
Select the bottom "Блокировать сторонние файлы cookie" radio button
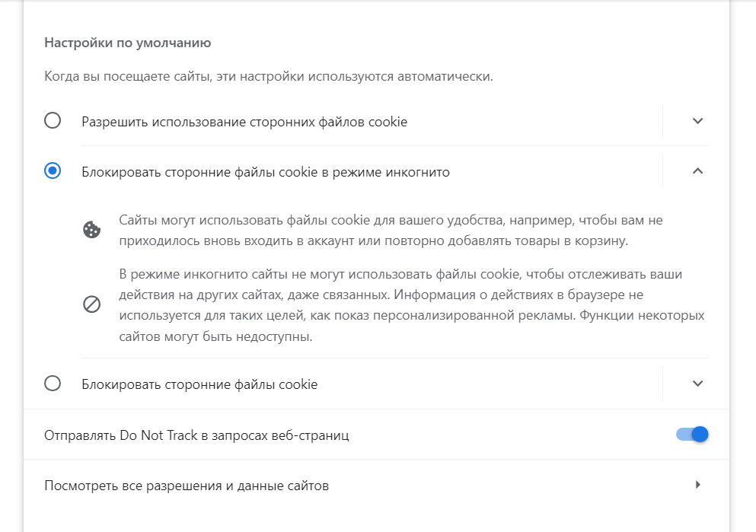click(x=53, y=384)
